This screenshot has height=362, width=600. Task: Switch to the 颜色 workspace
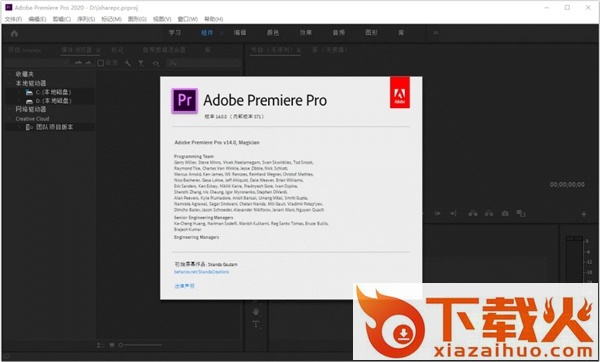tap(273, 33)
